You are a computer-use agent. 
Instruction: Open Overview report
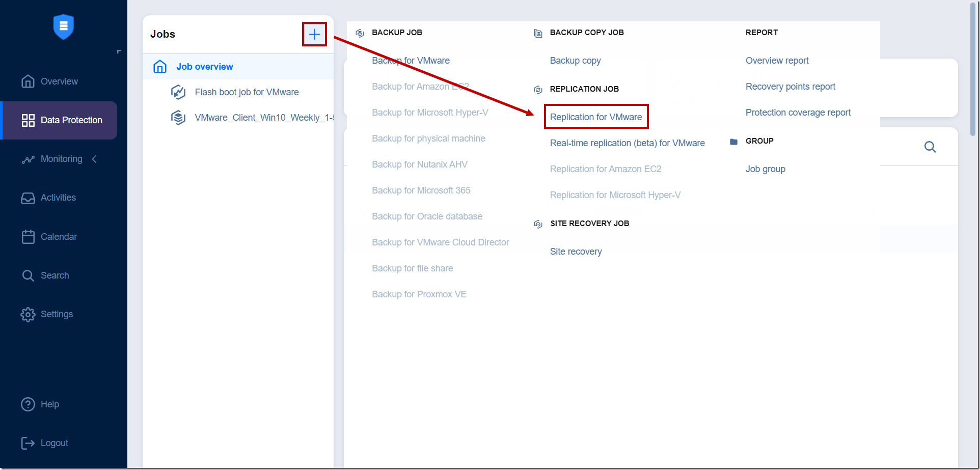tap(777, 61)
